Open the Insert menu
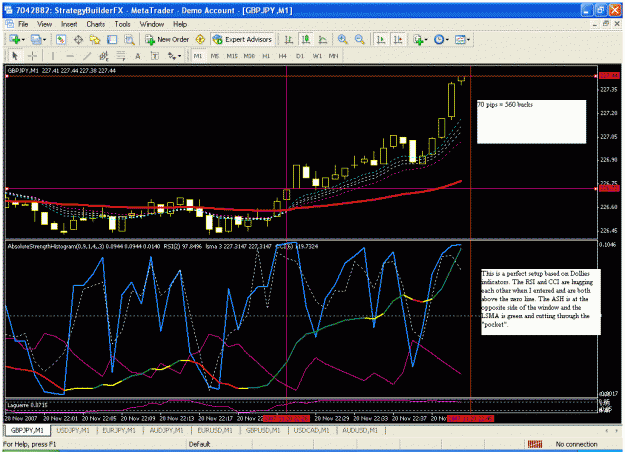The height and width of the screenshot is (452, 625). click(x=69, y=24)
